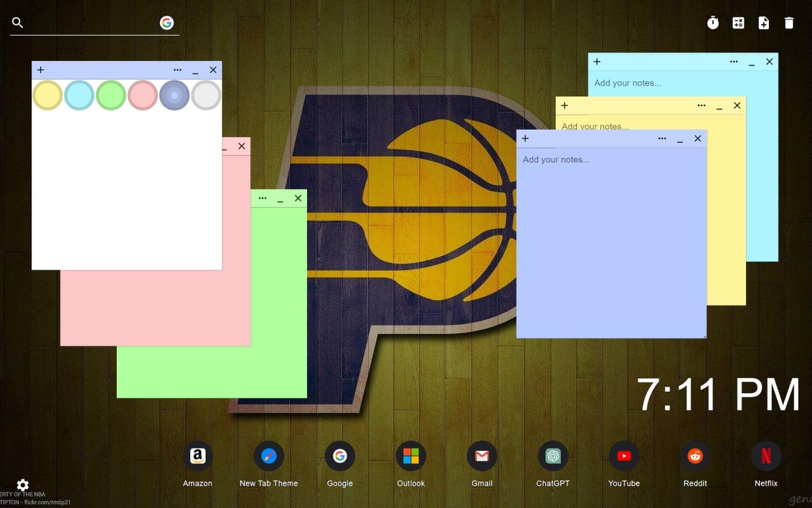Open the green note's three-dot menu
Image resolution: width=812 pixels, height=508 pixels.
pyautogui.click(x=263, y=198)
